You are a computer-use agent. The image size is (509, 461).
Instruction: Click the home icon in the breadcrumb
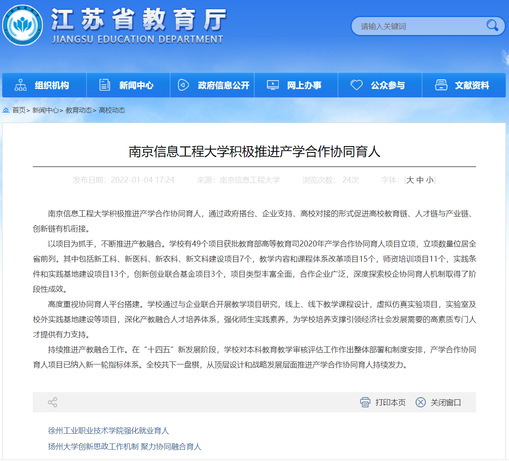[x=6, y=110]
